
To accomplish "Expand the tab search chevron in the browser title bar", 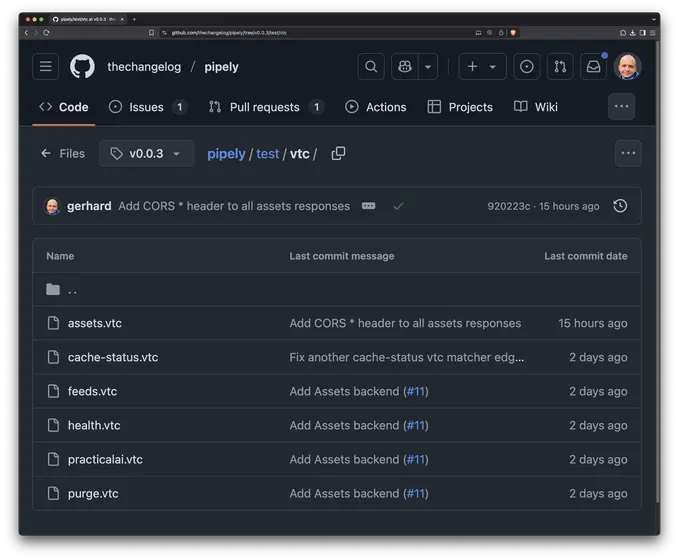I will coord(653,19).
